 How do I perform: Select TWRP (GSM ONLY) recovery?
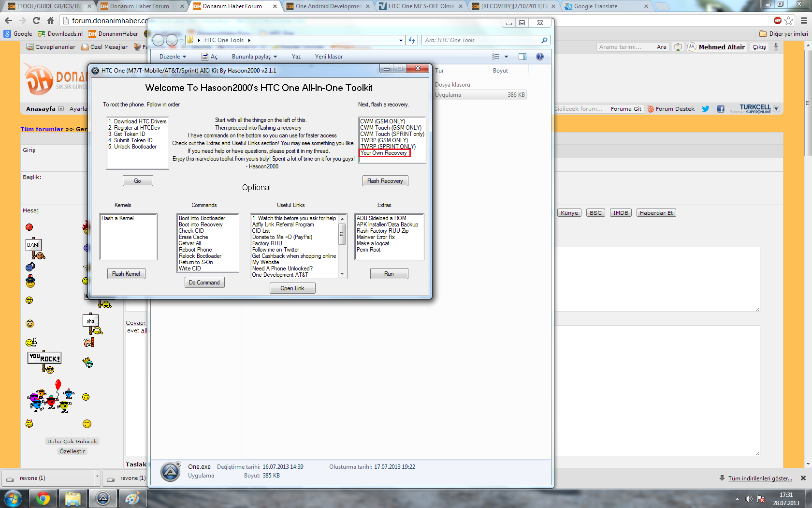tap(384, 140)
